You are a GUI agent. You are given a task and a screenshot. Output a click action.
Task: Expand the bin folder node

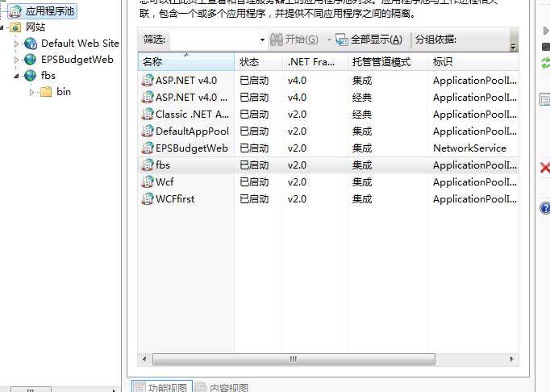click(x=32, y=92)
